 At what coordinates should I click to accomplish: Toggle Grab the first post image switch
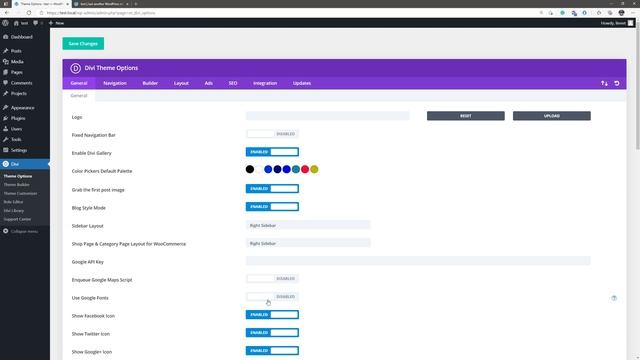[272, 189]
